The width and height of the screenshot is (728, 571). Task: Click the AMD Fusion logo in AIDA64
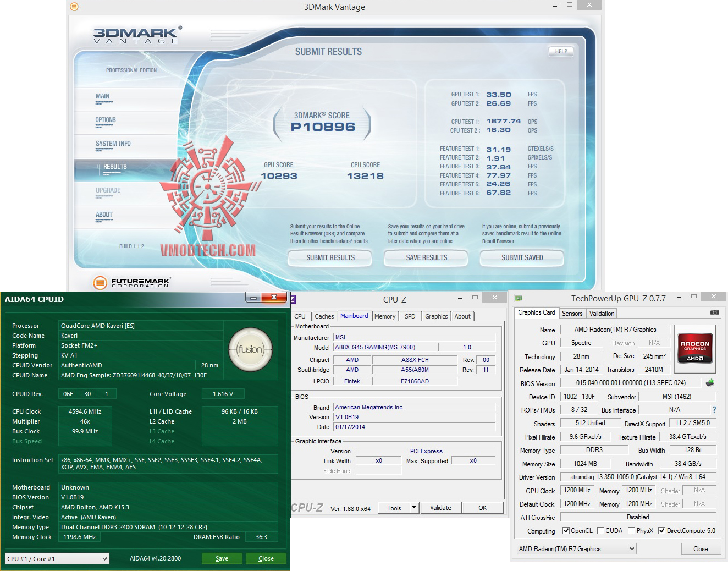250,349
